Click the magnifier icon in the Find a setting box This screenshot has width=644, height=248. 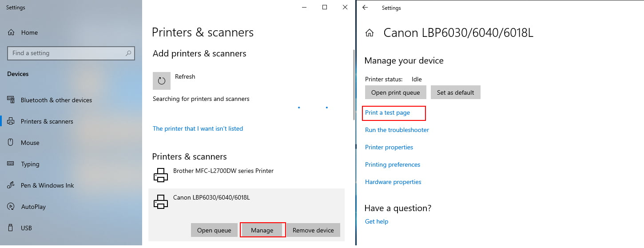coord(128,53)
